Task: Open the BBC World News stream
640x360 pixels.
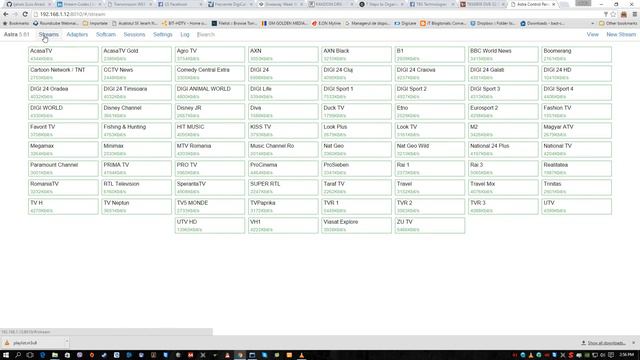Action: [503, 54]
